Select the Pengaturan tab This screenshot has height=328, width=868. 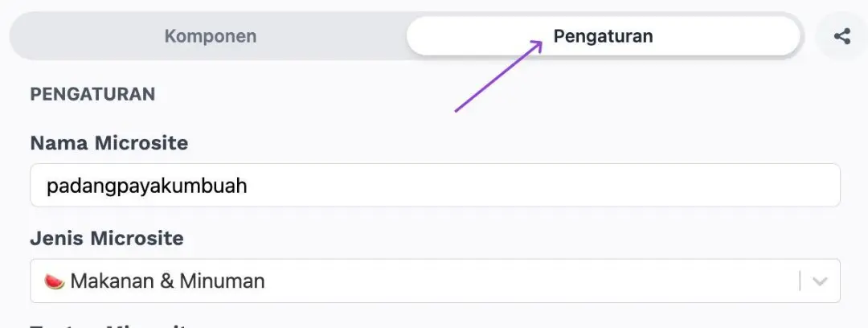tap(603, 36)
